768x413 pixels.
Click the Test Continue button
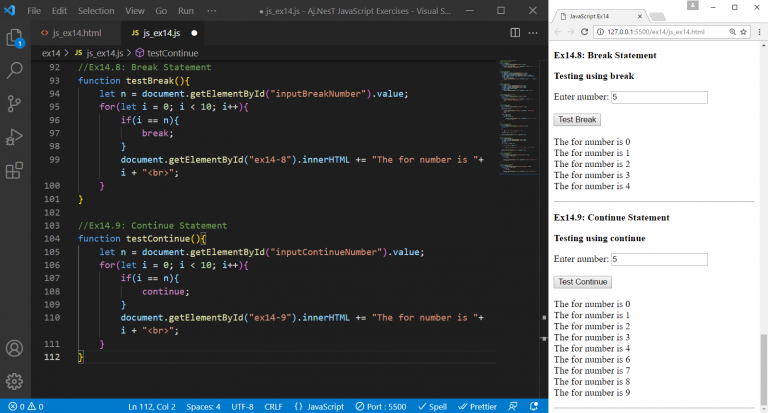(x=583, y=282)
